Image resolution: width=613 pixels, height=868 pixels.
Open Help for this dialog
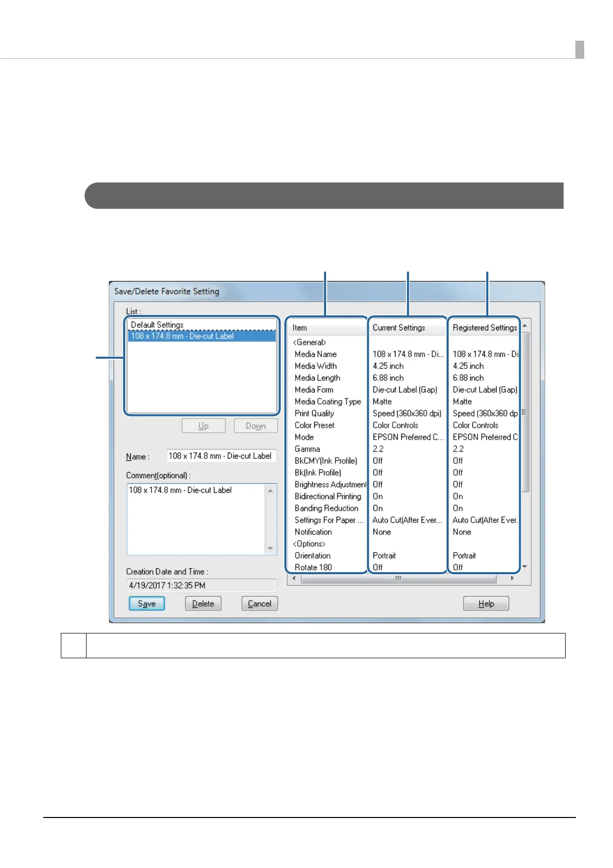coord(486,604)
